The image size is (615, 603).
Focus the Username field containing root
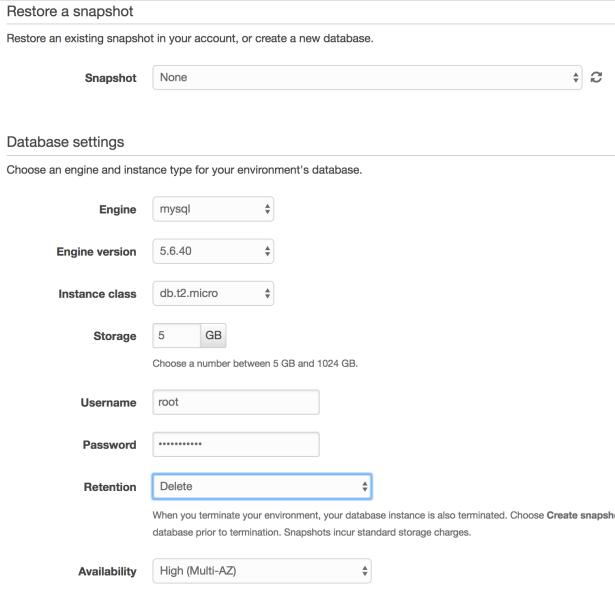[235, 402]
